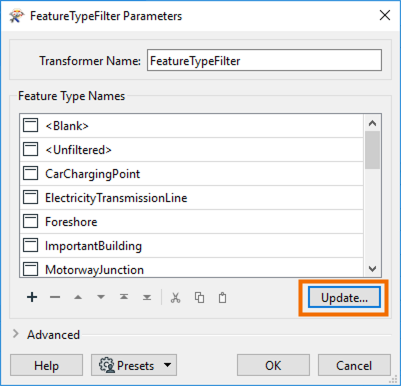
Task: Expand the Advanced section
Action: (x=16, y=334)
